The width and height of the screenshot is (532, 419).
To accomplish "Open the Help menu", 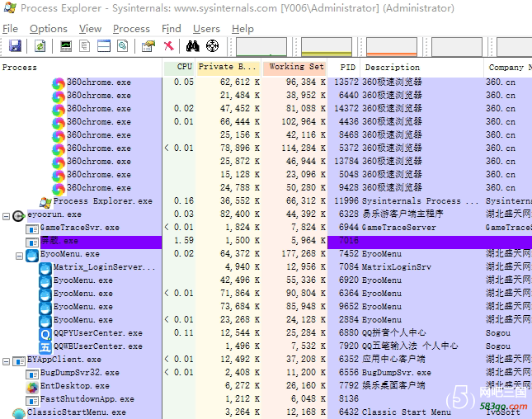I will 242,29.
